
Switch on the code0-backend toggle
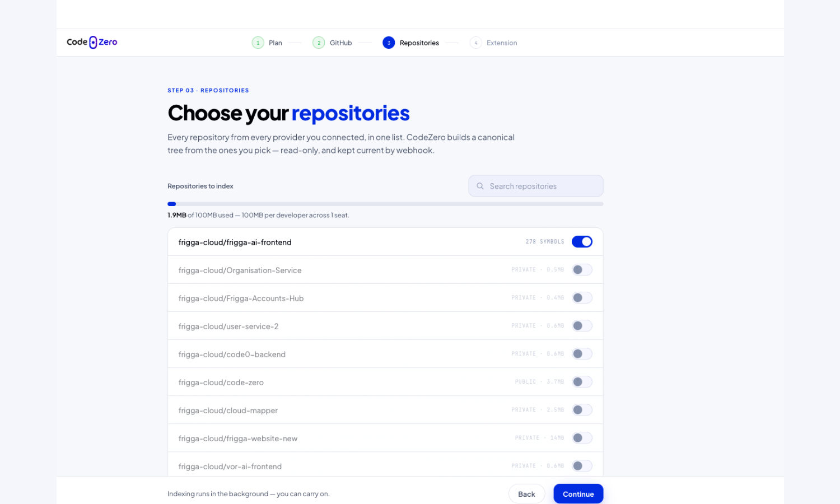click(582, 354)
